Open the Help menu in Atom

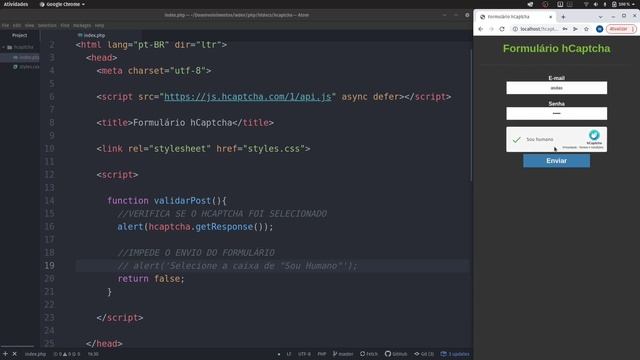click(99, 25)
